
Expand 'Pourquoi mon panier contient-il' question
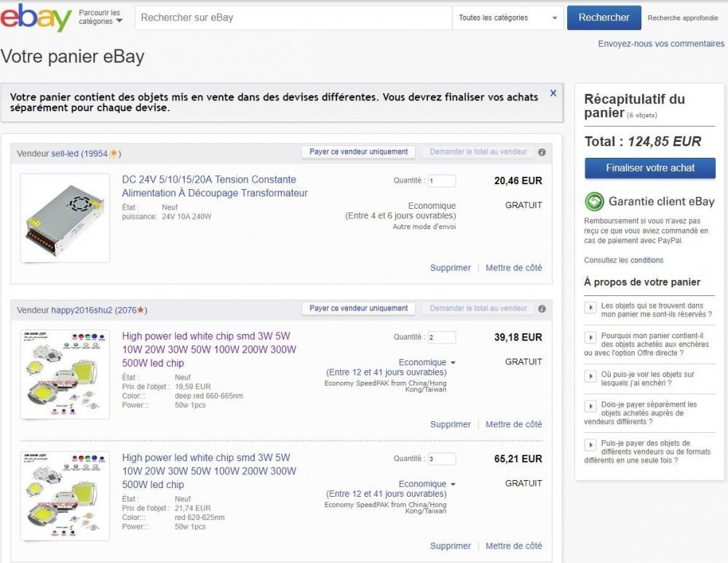click(x=590, y=338)
